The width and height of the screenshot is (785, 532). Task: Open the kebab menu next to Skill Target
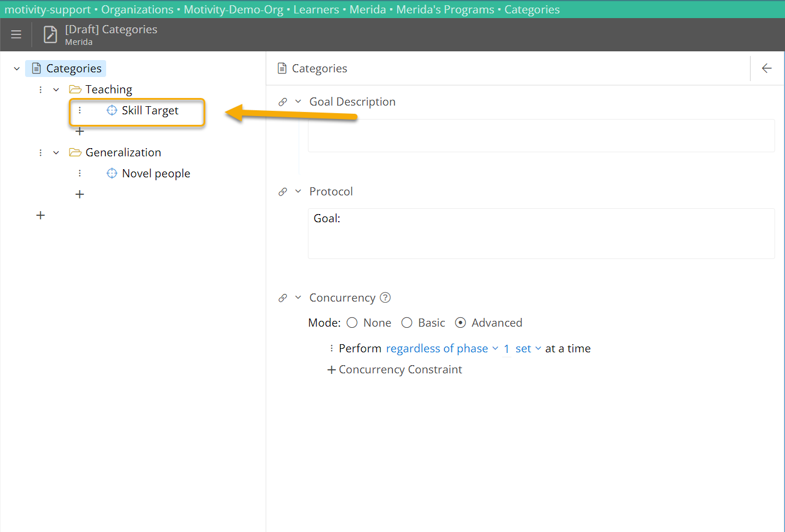point(79,110)
